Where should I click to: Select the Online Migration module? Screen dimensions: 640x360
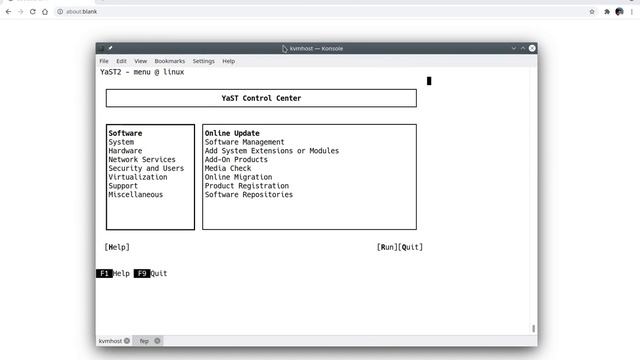pos(238,177)
